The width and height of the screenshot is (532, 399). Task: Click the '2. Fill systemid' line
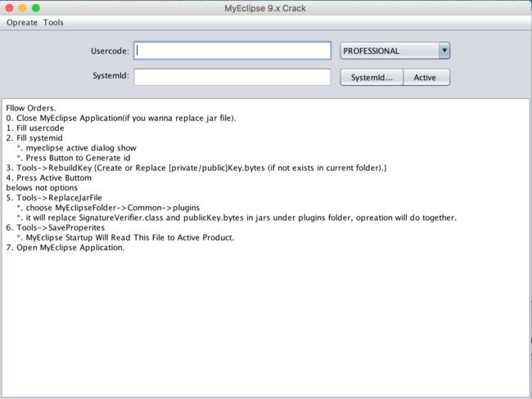(34, 138)
